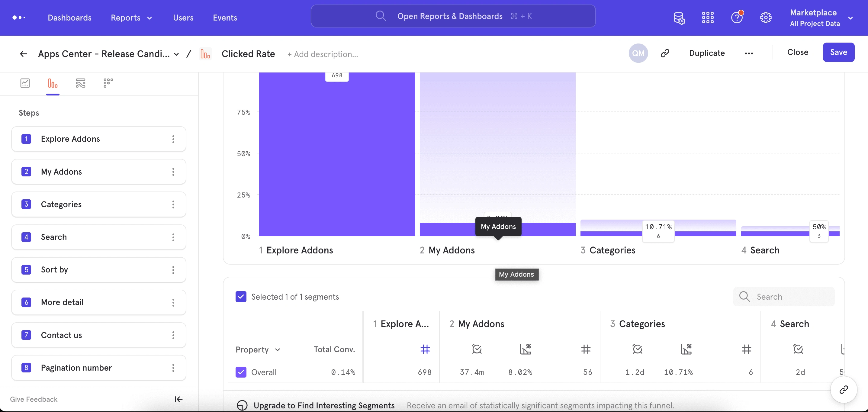
Task: Go to Dashboards in top navigation
Action: (x=69, y=18)
